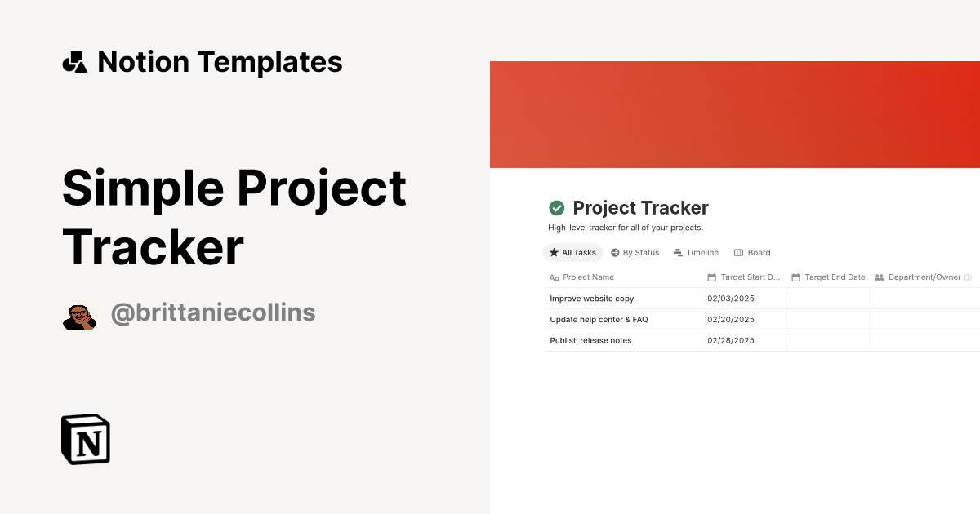Select the Board view tab
This screenshot has width=980, height=514.
click(752, 252)
